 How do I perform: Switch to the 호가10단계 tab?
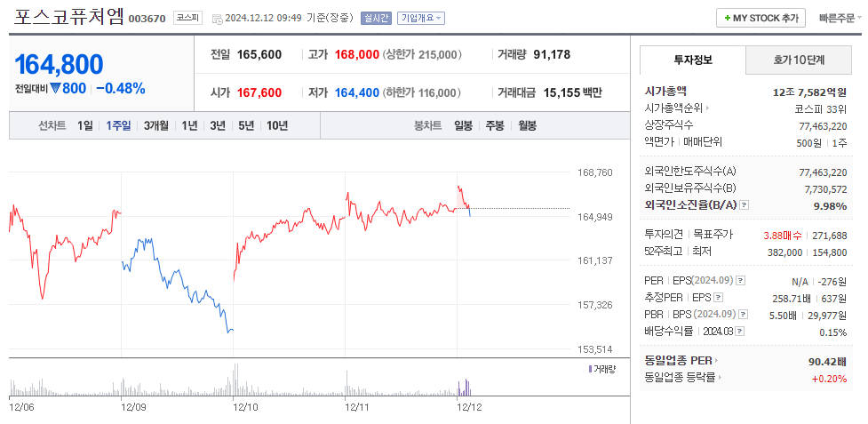tap(799, 60)
